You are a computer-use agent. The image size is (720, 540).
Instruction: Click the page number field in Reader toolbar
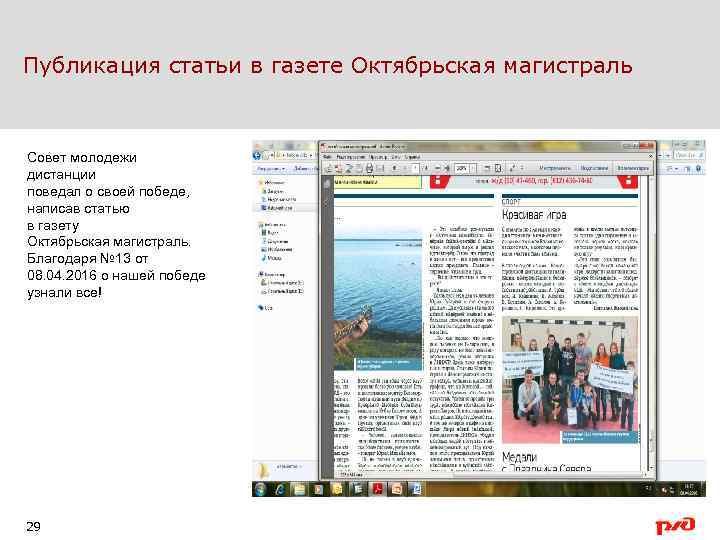pyautogui.click(x=416, y=168)
